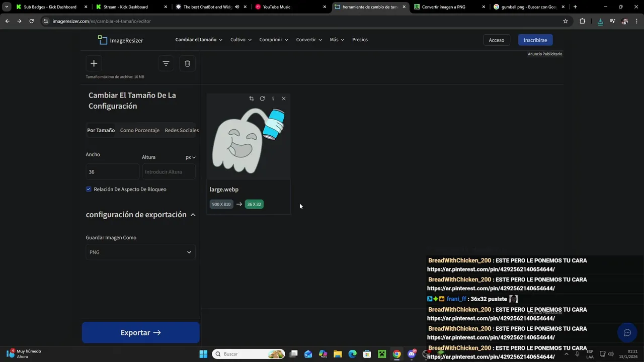Open the PNG format dropdown

click(x=140, y=252)
